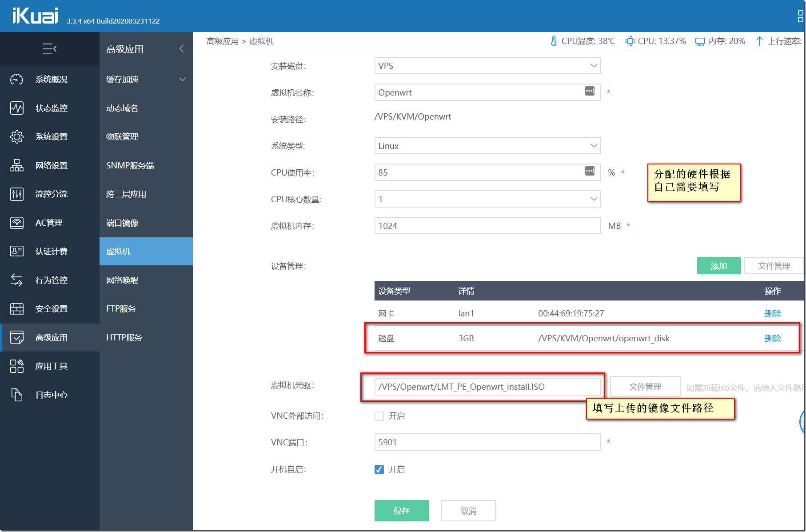The image size is (806, 532).
Task: Click the 安全设置 firewall icon
Action: (x=17, y=309)
